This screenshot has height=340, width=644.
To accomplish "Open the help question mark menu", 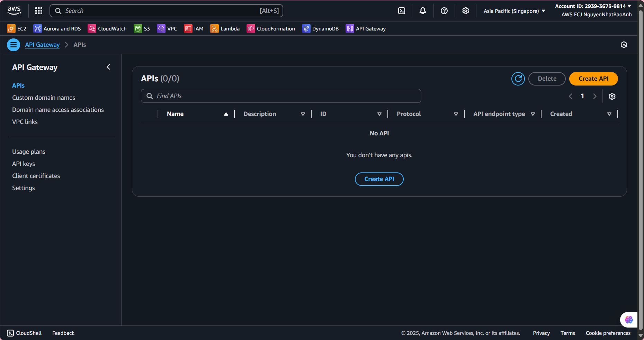I will [x=444, y=11].
